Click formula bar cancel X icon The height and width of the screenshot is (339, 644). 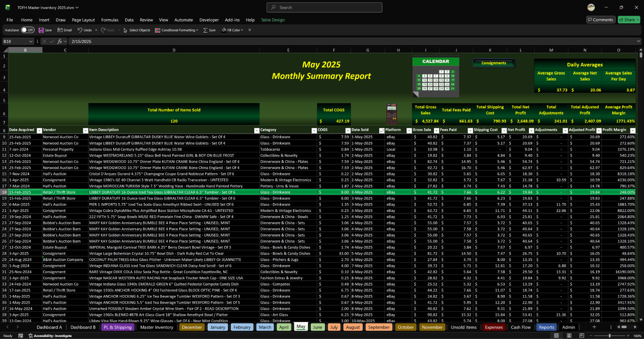point(45,41)
